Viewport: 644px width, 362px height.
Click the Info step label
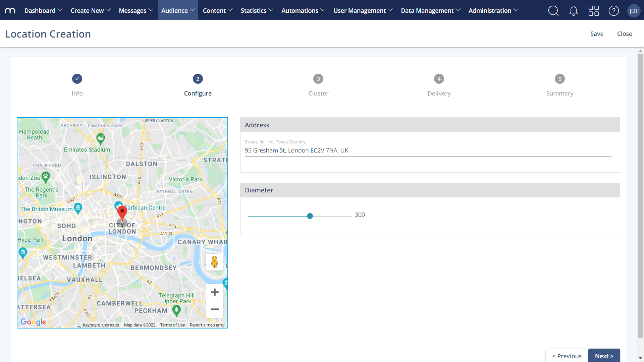click(x=77, y=94)
